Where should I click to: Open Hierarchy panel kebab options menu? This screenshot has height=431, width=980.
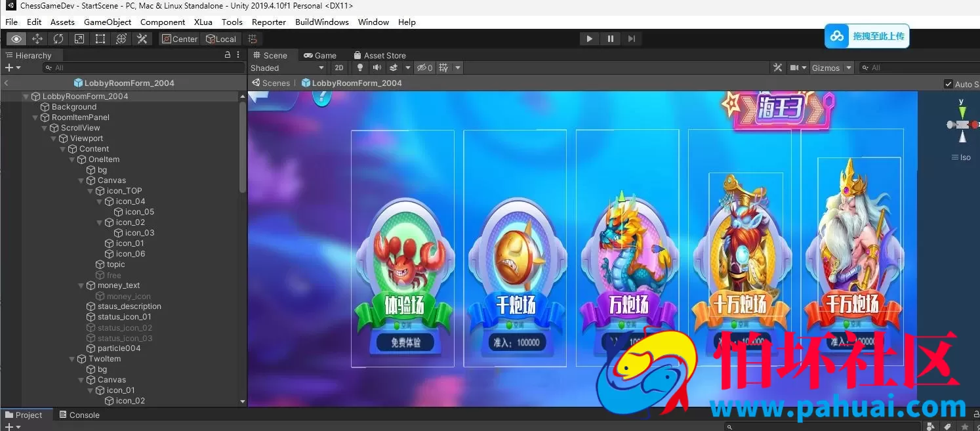coord(239,55)
